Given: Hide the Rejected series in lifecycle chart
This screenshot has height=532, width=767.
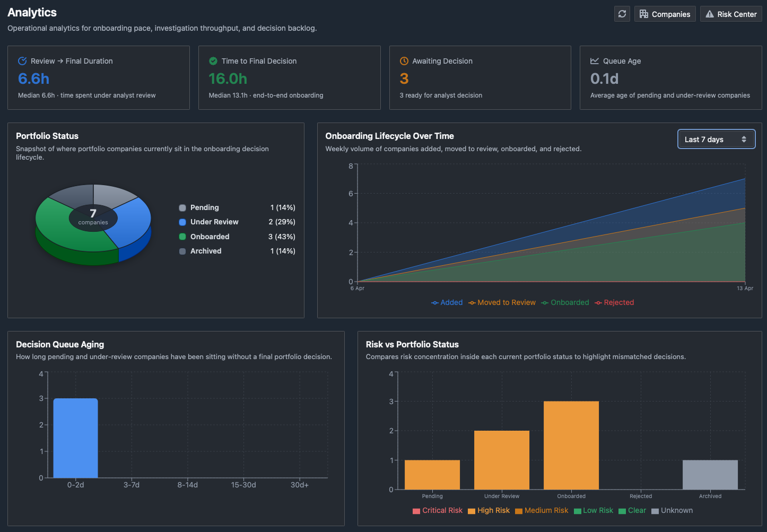Looking at the screenshot, I should click(614, 302).
